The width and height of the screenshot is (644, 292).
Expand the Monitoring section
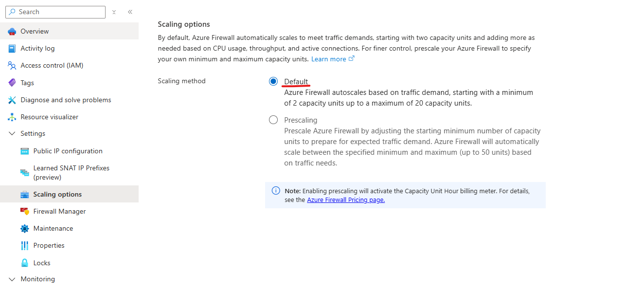pos(12,279)
